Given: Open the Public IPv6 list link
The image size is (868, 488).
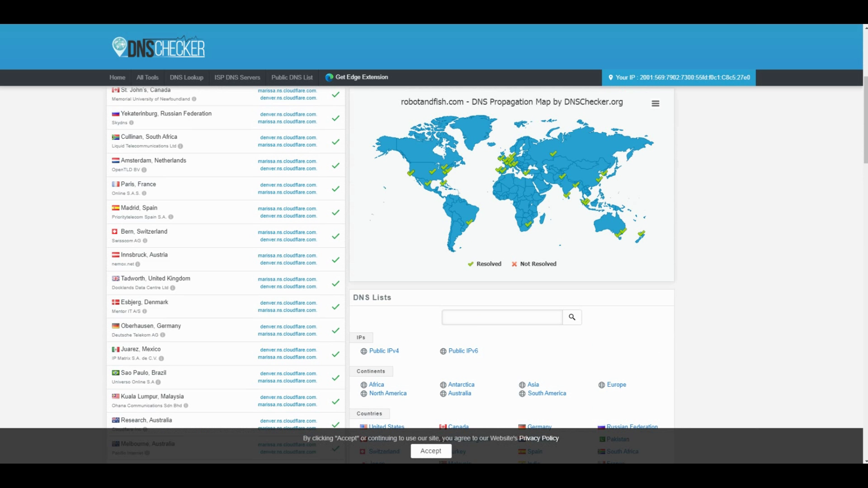Looking at the screenshot, I should pyautogui.click(x=463, y=351).
